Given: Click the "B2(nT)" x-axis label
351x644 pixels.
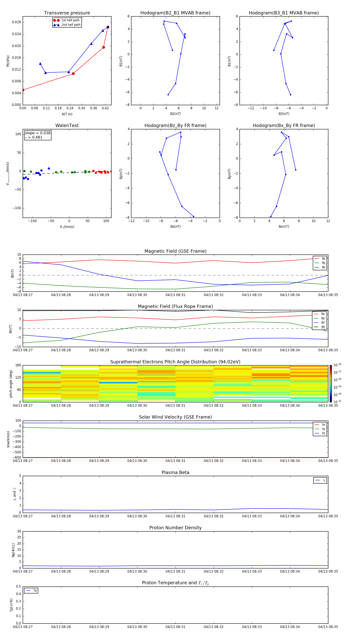Looking at the screenshot, I should click(x=175, y=114).
